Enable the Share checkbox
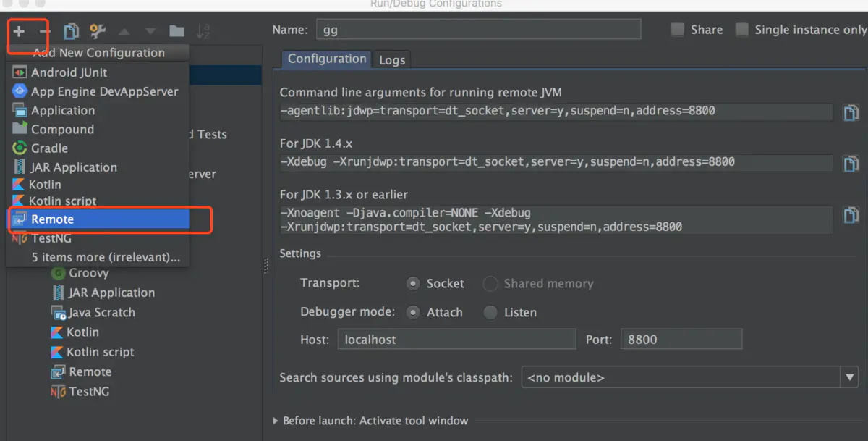Viewport: 868px width, 441px height. coord(677,29)
